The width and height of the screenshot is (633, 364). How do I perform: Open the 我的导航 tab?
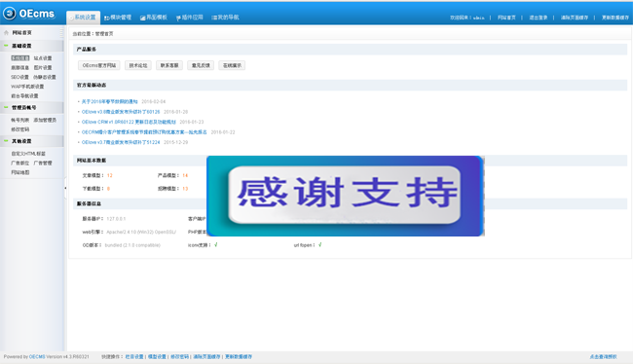pos(225,18)
